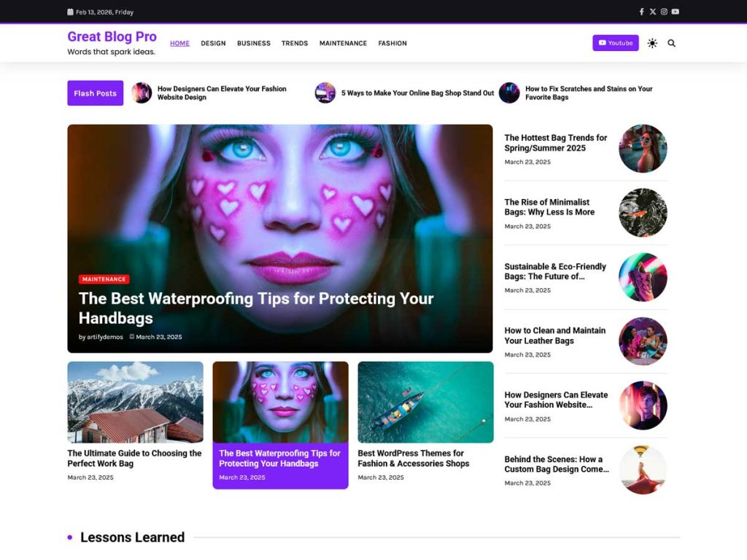This screenshot has height=560, width=747.
Task: Click boat on sea image of WordPress Themes post
Action: [x=425, y=402]
